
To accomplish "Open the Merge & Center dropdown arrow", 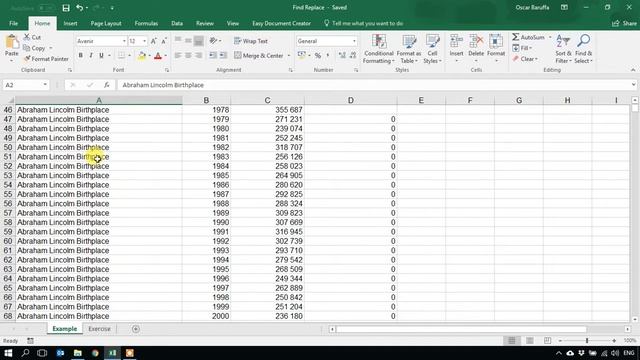I will tap(289, 56).
